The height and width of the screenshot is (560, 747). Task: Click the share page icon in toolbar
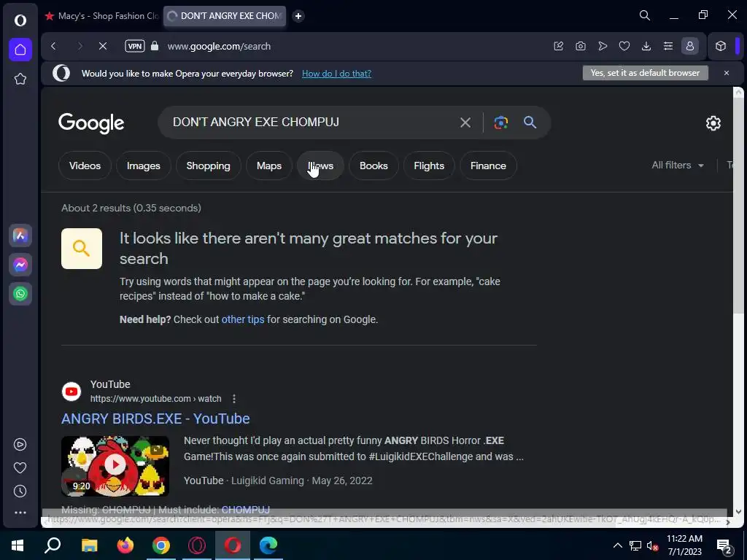[558, 46]
